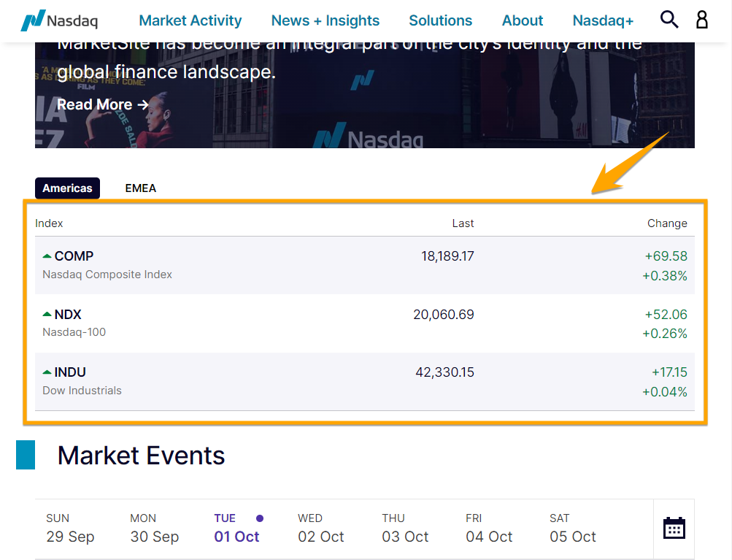Click the Change column header

667,223
